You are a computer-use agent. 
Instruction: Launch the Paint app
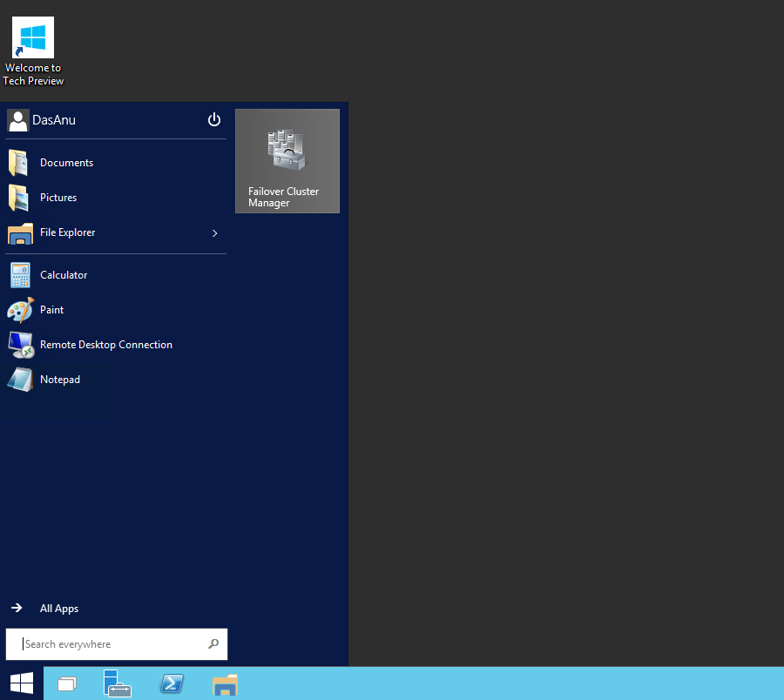pos(51,310)
